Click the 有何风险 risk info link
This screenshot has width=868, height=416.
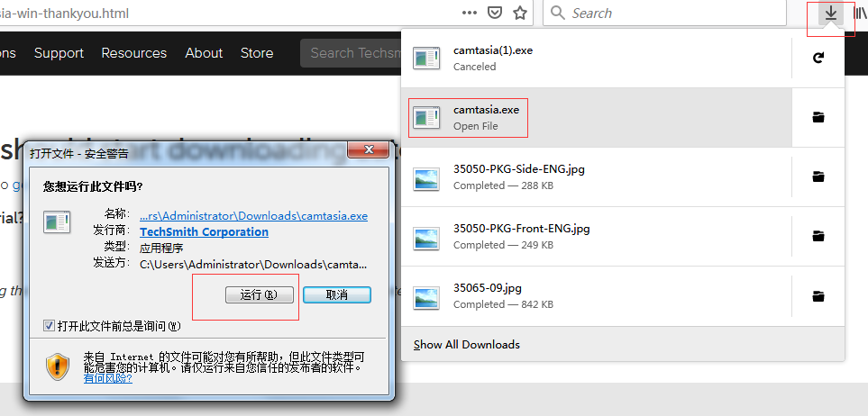point(107,378)
